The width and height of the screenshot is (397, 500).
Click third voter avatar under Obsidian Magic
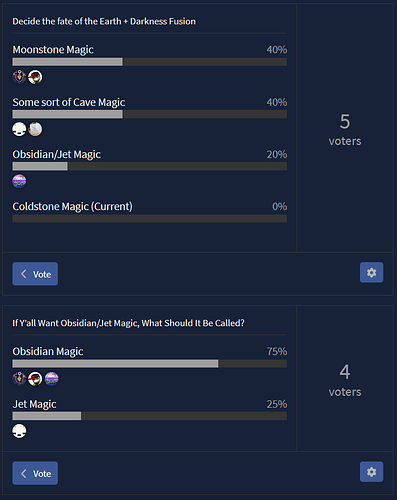(51, 379)
